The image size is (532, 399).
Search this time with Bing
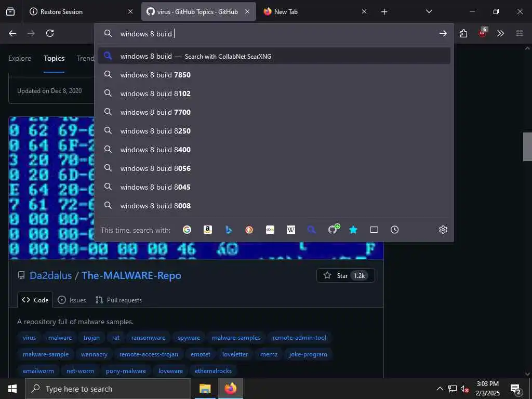[229, 230]
